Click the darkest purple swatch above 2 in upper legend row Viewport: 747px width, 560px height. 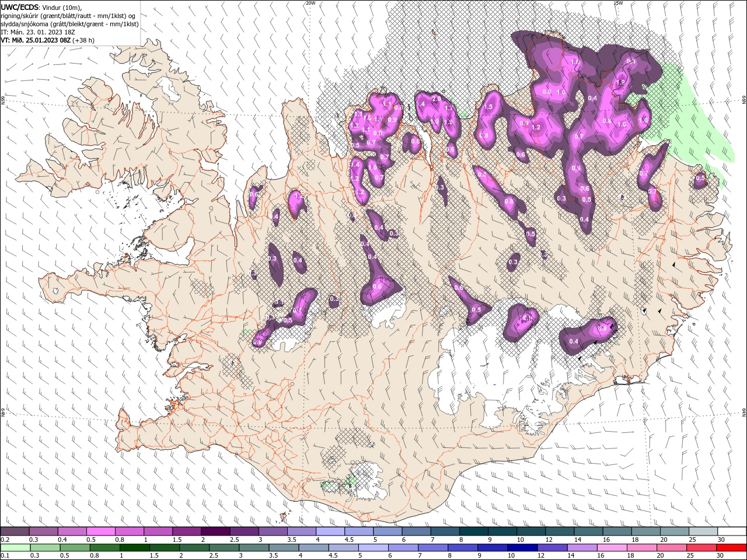215,531
